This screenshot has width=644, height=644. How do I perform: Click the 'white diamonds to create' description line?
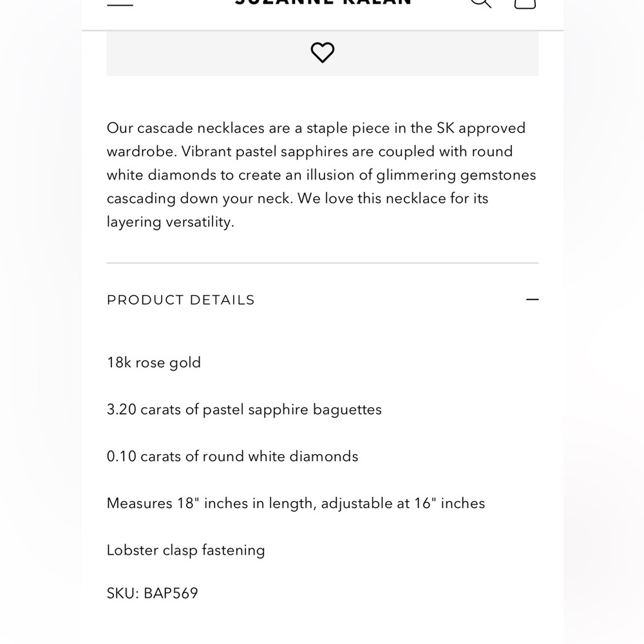pos(321,175)
